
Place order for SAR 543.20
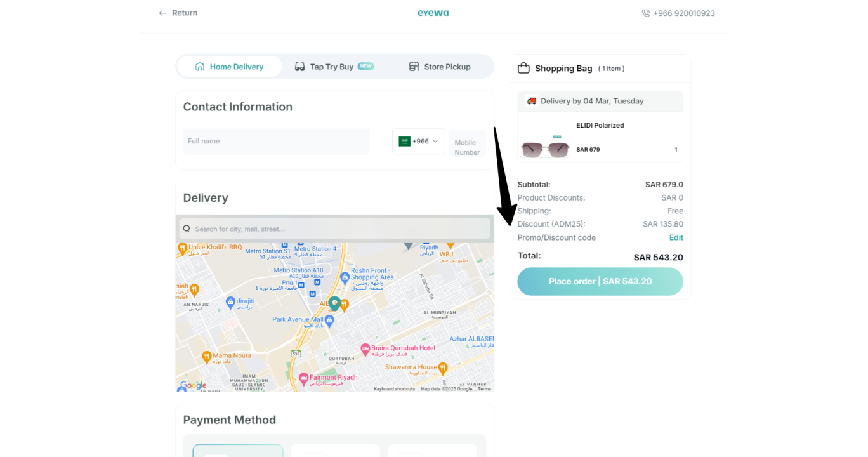[x=600, y=281]
